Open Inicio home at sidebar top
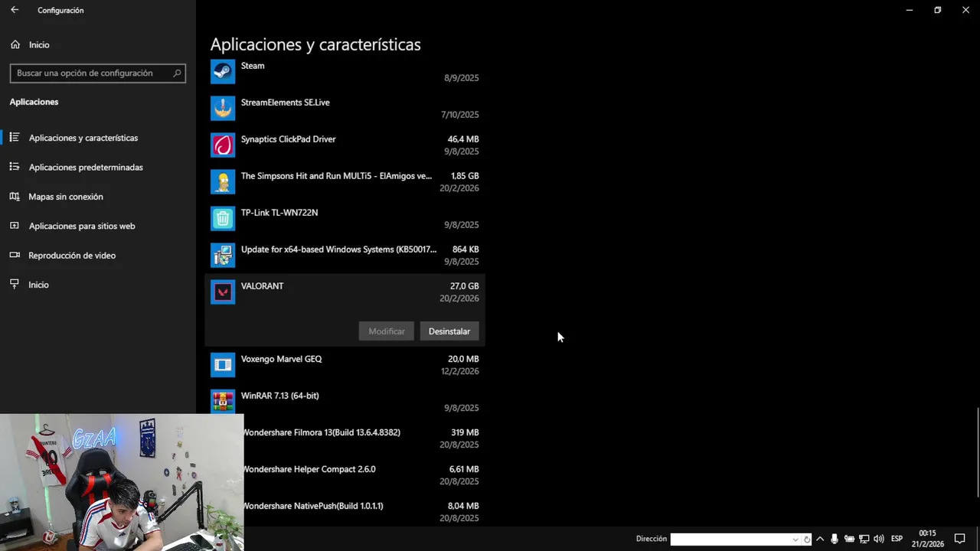980x551 pixels. [31, 45]
